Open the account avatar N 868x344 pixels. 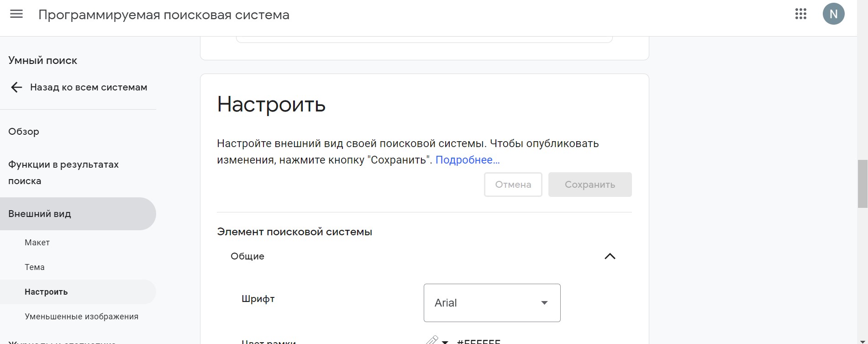click(833, 14)
